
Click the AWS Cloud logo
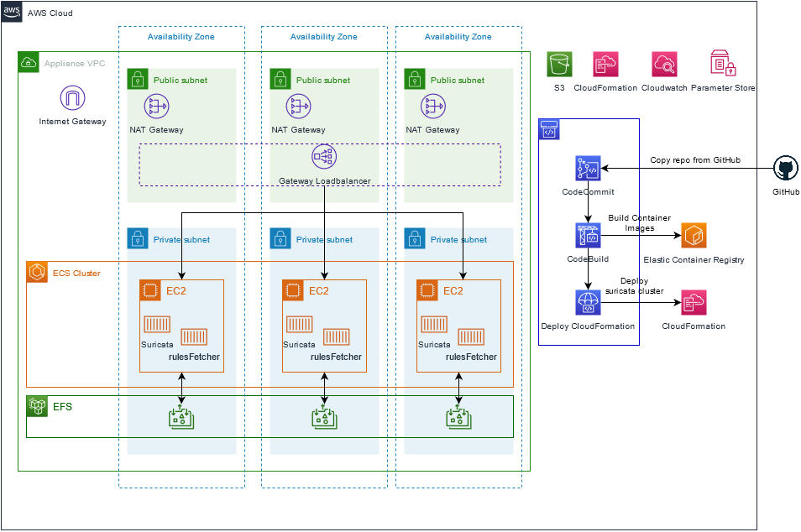click(12, 11)
